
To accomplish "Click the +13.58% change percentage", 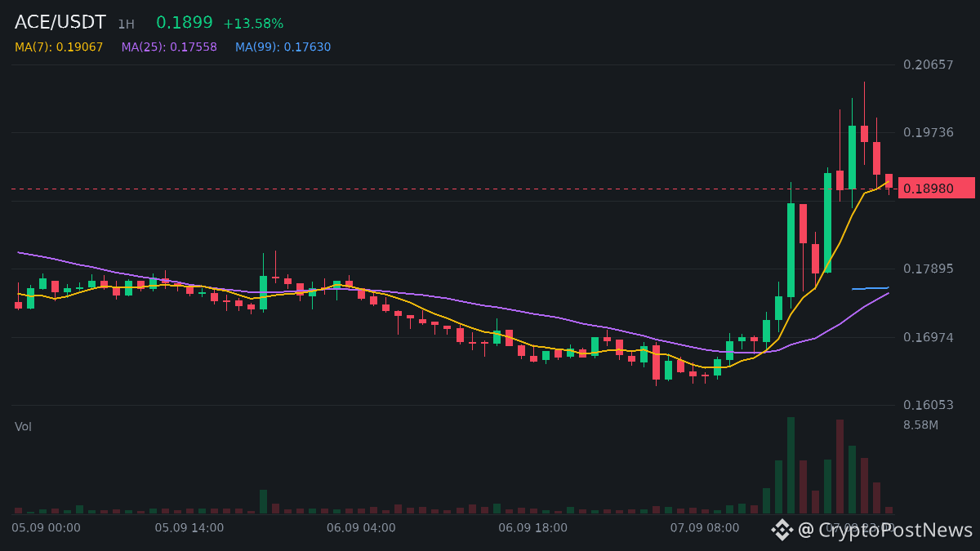I will (253, 24).
